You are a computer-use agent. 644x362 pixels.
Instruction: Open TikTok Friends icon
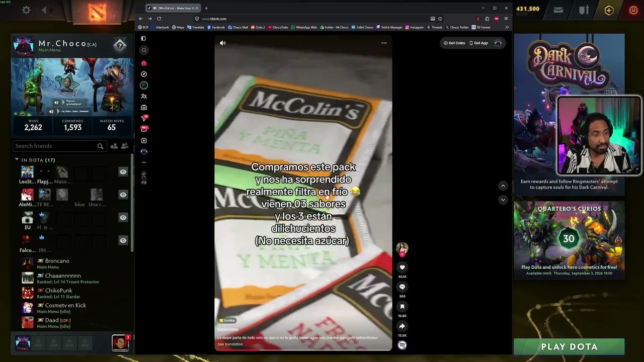point(144,96)
